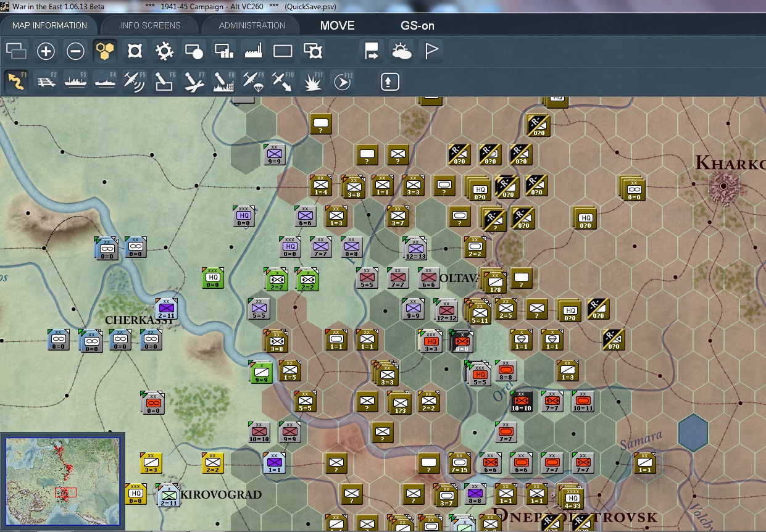Select F3 naval transport mode

point(75,81)
